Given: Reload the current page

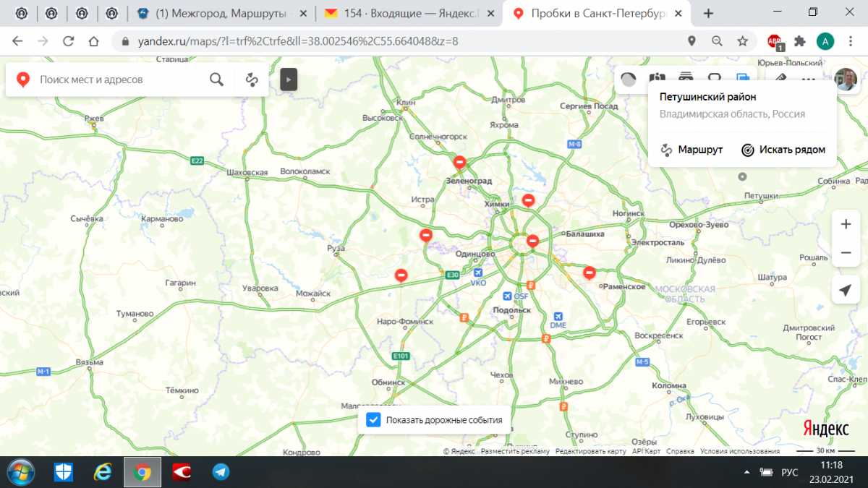Looking at the screenshot, I should [x=69, y=41].
